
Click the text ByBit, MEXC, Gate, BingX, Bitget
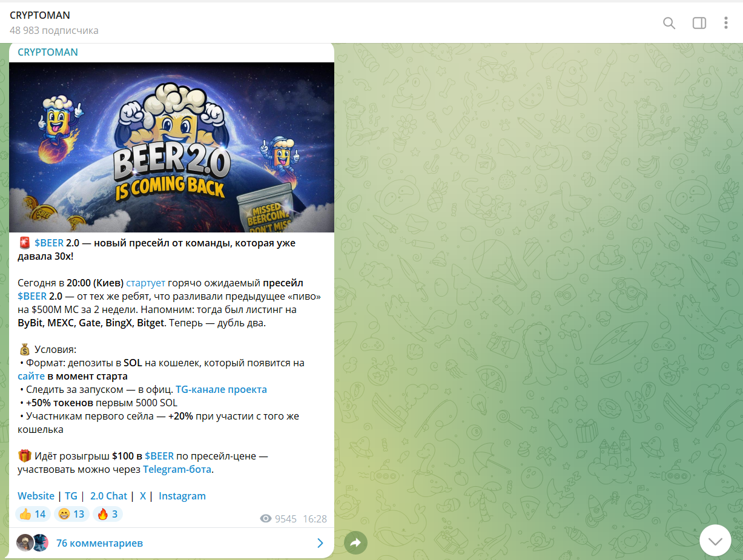pyautogui.click(x=91, y=323)
